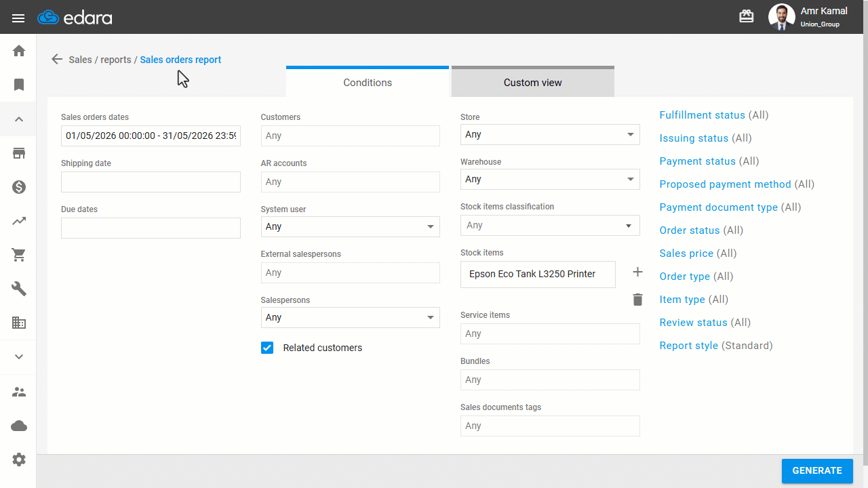The width and height of the screenshot is (868, 488).
Task: Click the back arrow beside Sales breadcrumb
Action: coord(57,59)
